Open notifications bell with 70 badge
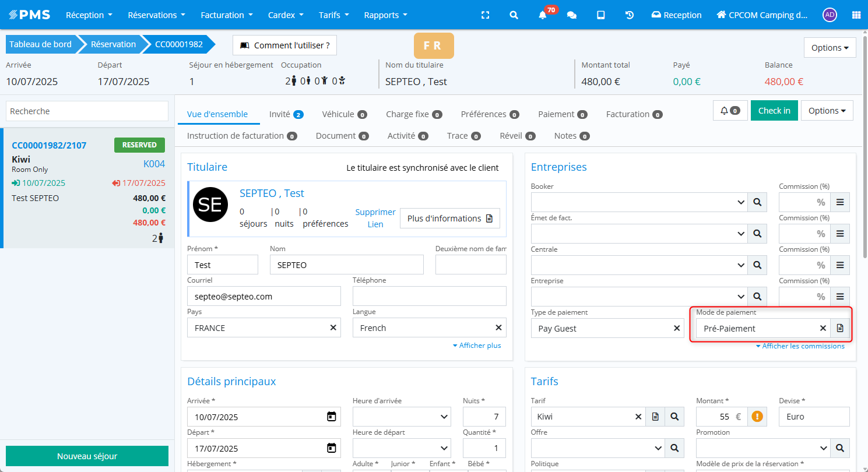The width and height of the screenshot is (868, 472). [543, 15]
